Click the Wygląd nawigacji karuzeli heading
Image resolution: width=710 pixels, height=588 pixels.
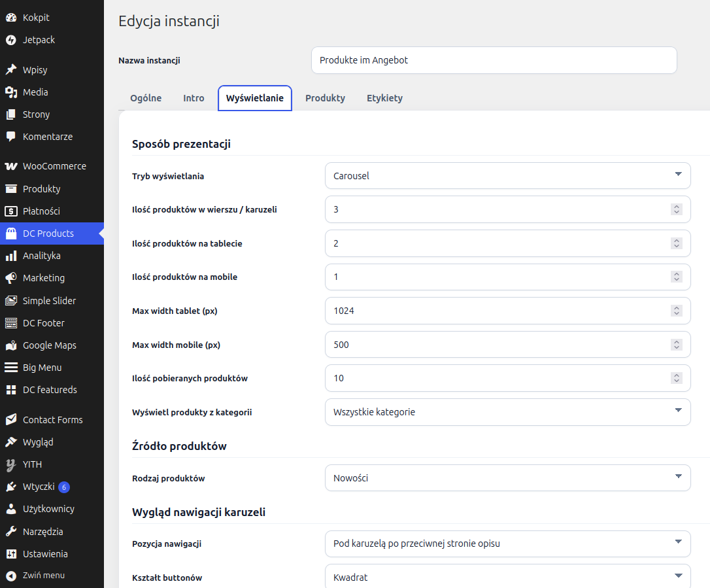click(x=199, y=512)
